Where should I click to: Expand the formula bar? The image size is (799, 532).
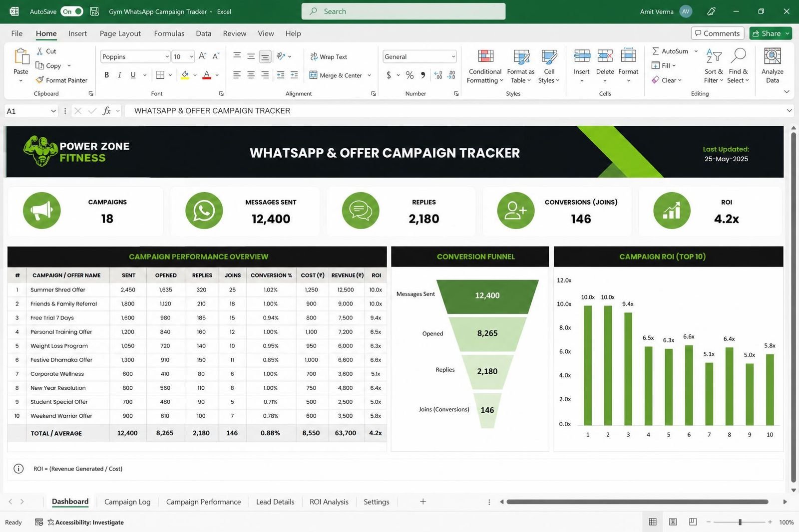[x=789, y=111]
